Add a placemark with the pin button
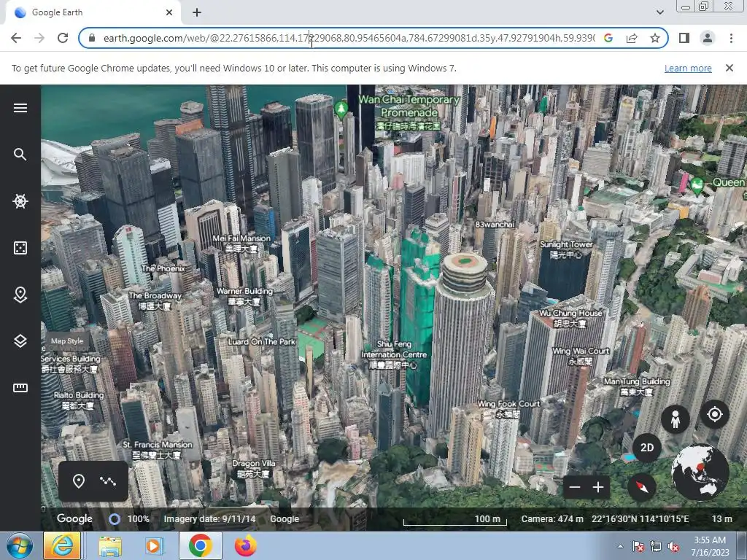Image resolution: width=747 pixels, height=560 pixels. 79,481
